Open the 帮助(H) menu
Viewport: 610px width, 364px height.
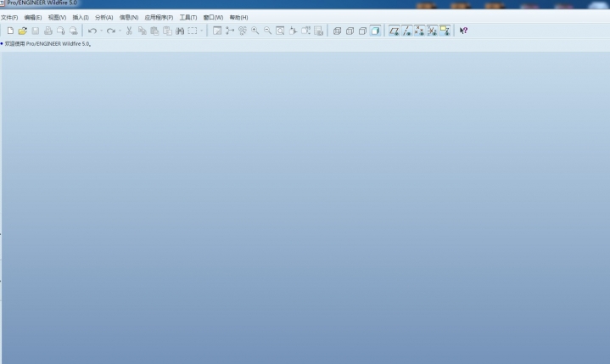coord(238,17)
